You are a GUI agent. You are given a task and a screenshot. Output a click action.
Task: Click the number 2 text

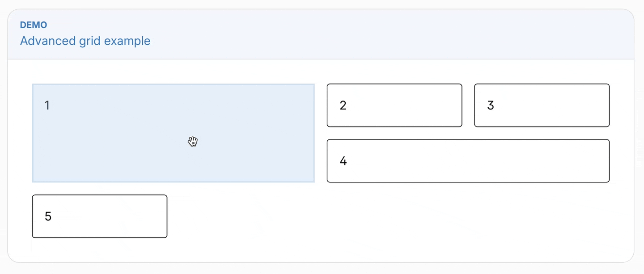[x=343, y=105]
